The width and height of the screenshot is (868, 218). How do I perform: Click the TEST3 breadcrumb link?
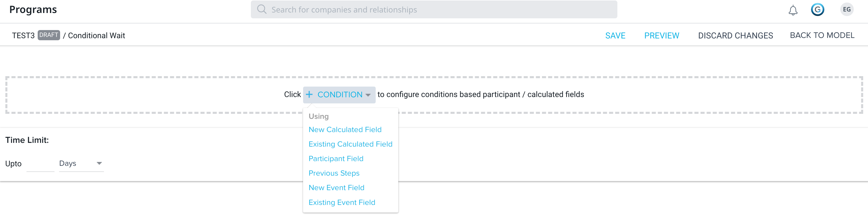coord(23,35)
